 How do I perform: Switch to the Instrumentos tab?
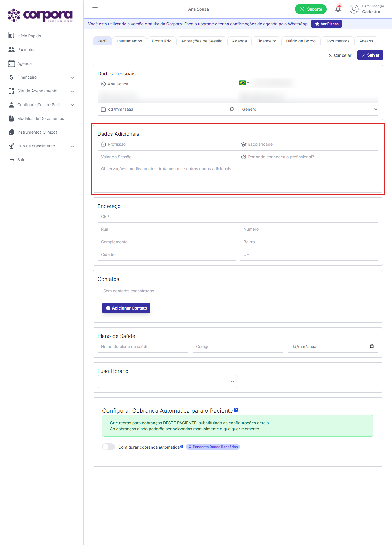(129, 41)
